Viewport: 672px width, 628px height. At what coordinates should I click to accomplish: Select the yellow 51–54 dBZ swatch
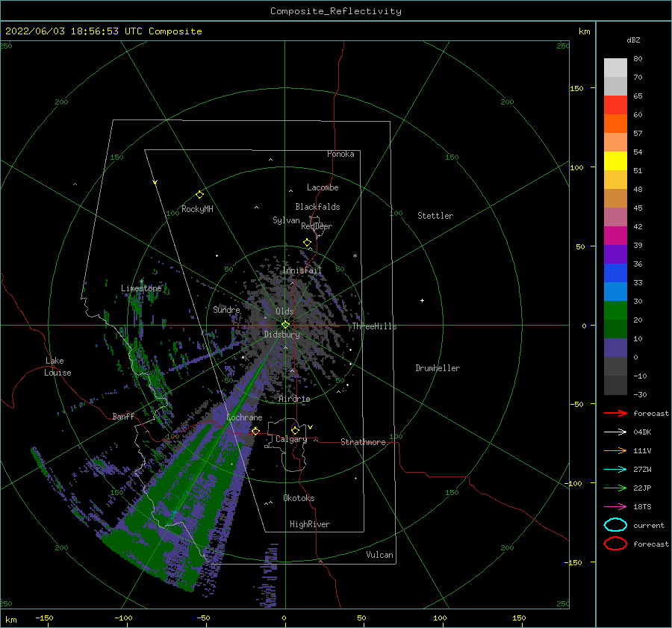pos(615,161)
